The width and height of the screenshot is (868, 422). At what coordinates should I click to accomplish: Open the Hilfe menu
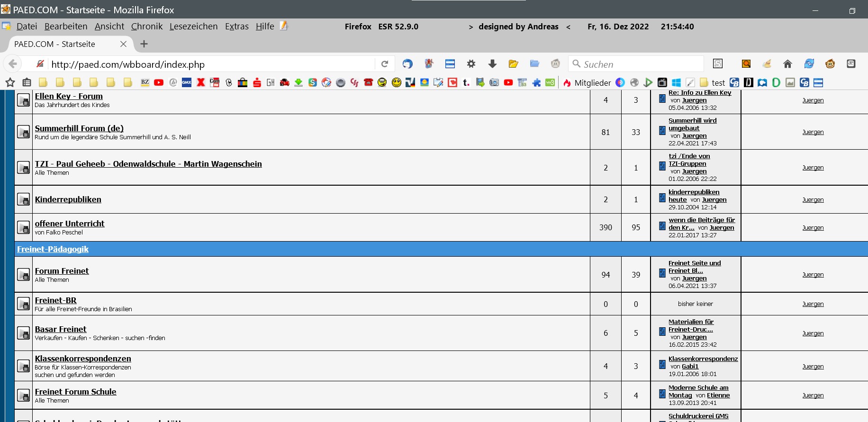coord(265,27)
